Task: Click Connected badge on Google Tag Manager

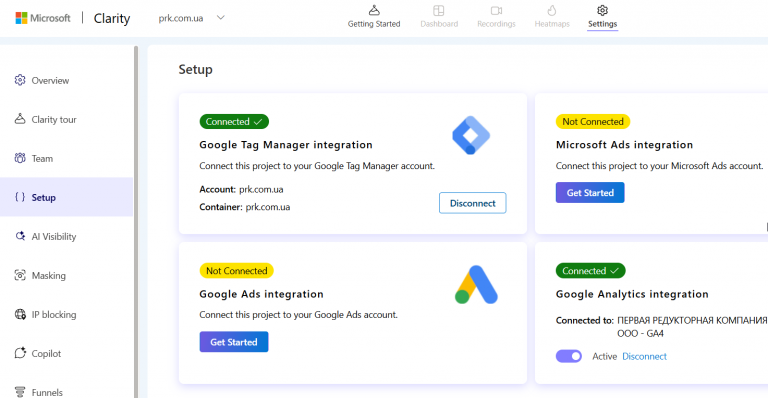Action: (234, 121)
